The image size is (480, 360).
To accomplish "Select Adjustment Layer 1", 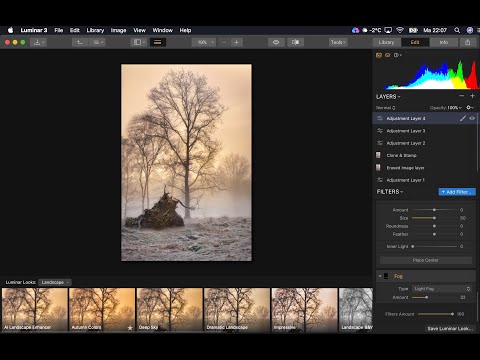I will click(x=425, y=180).
